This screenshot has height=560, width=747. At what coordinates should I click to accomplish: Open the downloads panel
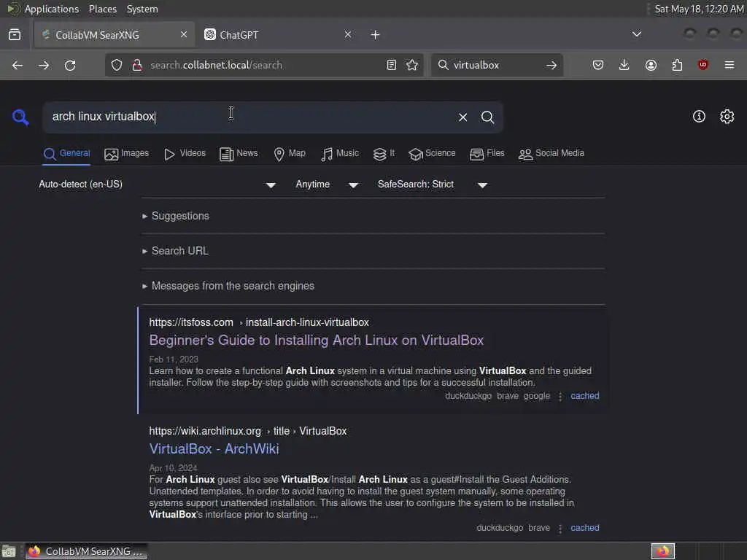[x=624, y=65]
